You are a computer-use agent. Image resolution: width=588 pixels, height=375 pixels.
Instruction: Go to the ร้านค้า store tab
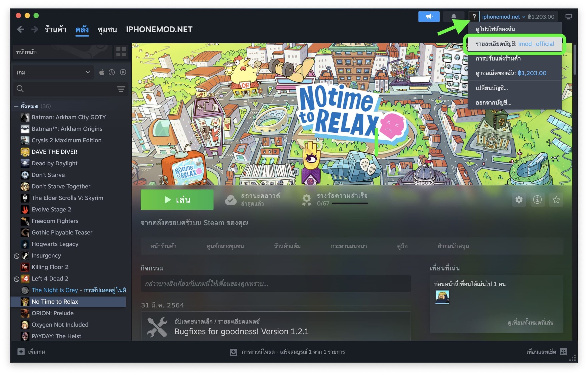[x=55, y=30]
